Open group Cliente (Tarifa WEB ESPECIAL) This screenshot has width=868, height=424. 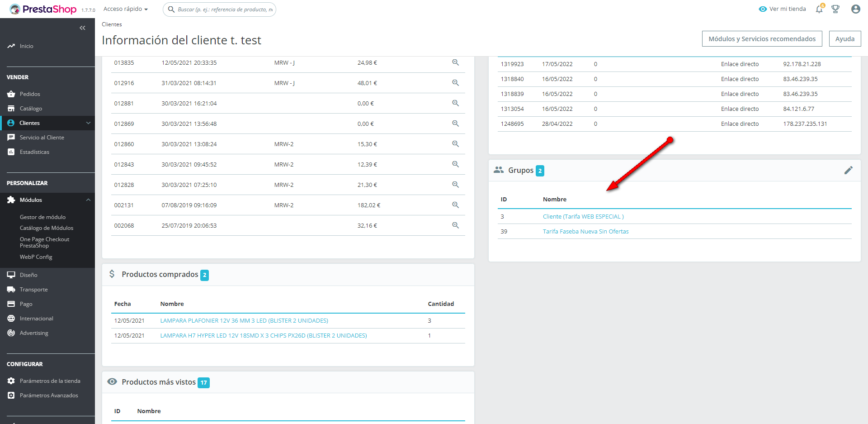pos(583,216)
